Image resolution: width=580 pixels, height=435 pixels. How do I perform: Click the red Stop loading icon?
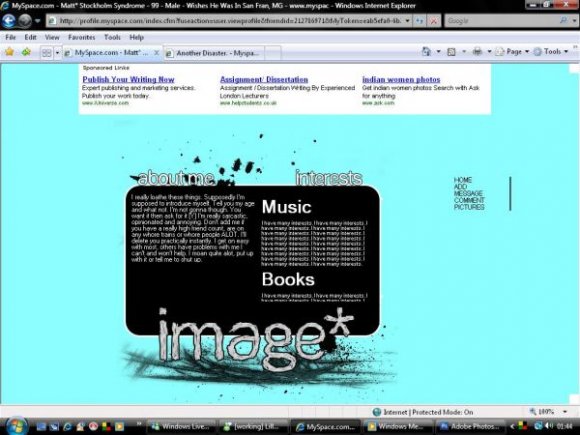tap(434, 21)
